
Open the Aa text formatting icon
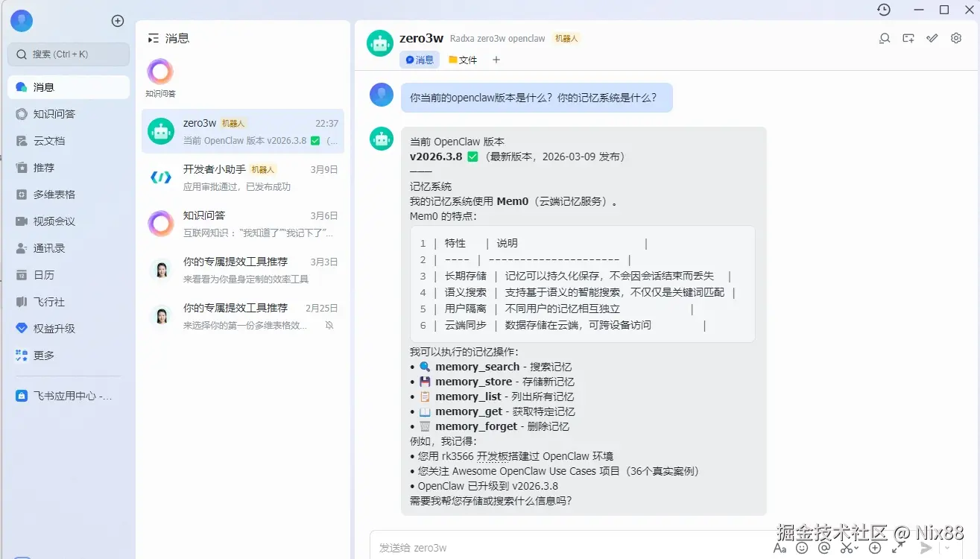pyautogui.click(x=780, y=548)
